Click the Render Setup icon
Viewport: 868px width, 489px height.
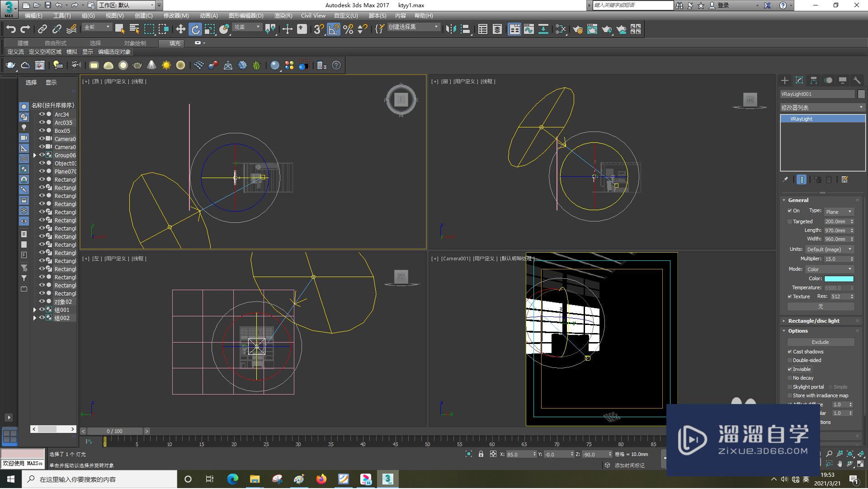point(576,29)
